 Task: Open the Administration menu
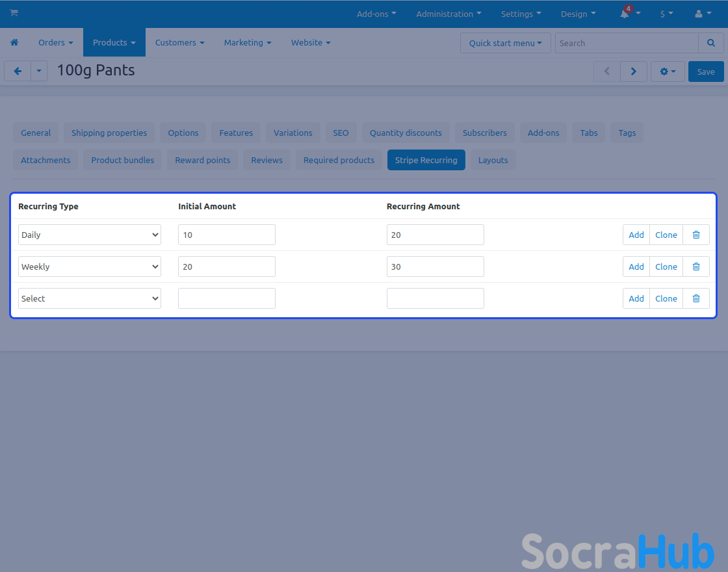[448, 14]
